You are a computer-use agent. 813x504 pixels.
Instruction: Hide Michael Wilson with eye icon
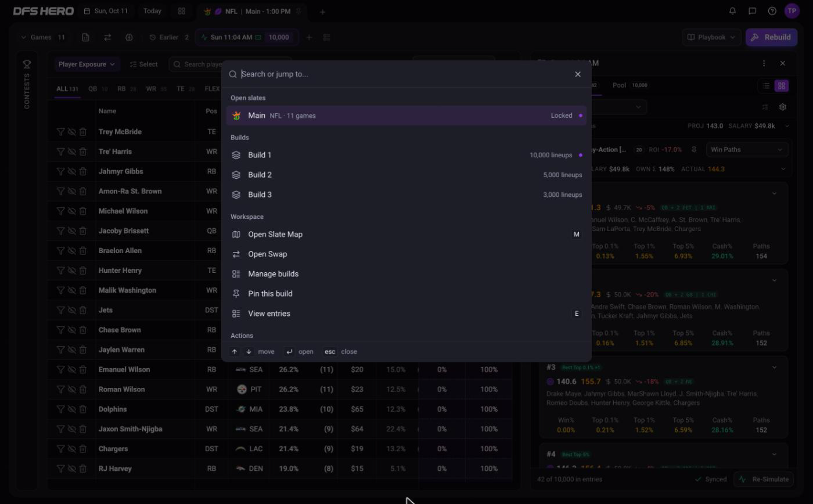click(71, 211)
